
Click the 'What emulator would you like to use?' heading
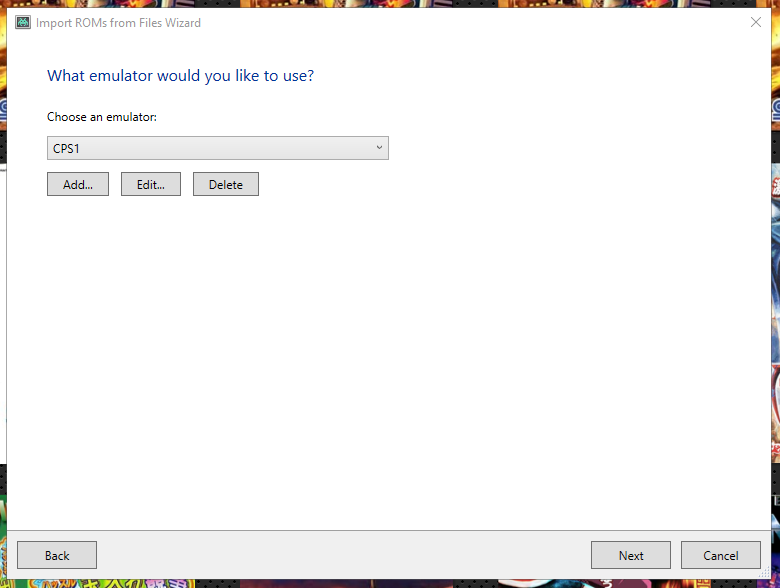pyautogui.click(x=181, y=76)
